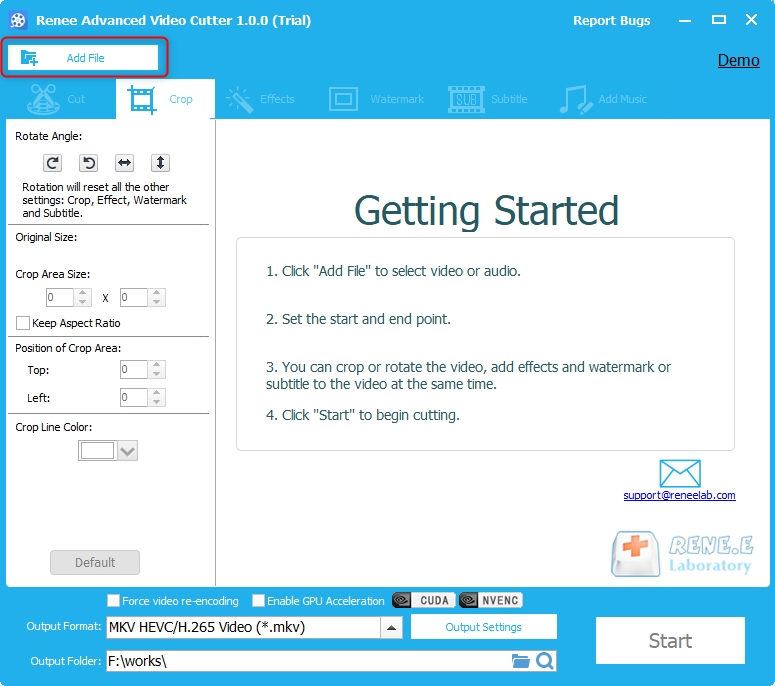This screenshot has width=775, height=686.
Task: Click the NVENC badge icon
Action: coord(491,601)
